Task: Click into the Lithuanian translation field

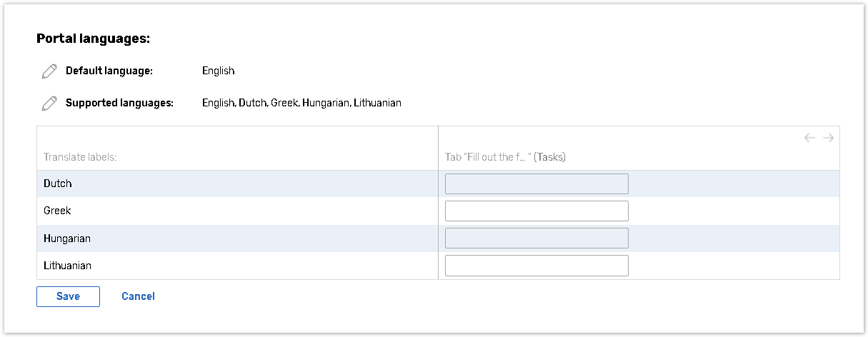Action: pos(537,266)
